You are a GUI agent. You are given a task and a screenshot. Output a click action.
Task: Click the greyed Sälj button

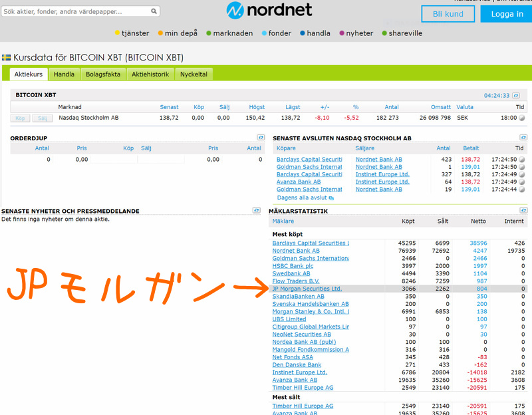tap(43, 118)
